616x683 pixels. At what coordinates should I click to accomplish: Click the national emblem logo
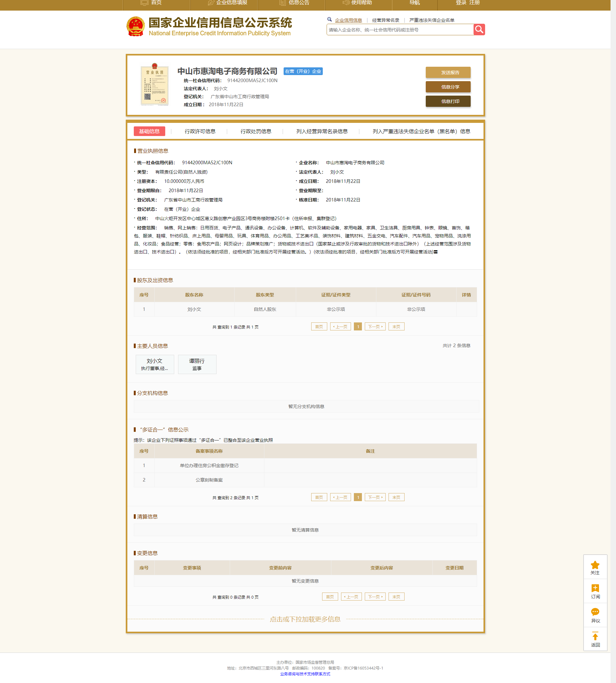[135, 26]
